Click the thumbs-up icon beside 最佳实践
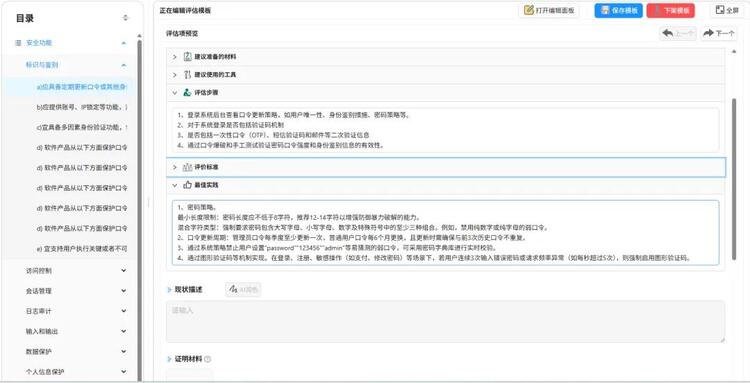This screenshot has height=383, width=750. tap(188, 185)
